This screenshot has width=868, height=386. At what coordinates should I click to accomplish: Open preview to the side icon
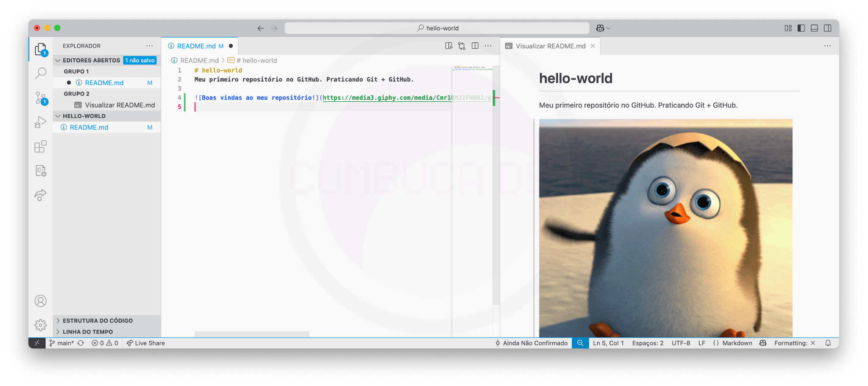click(448, 46)
